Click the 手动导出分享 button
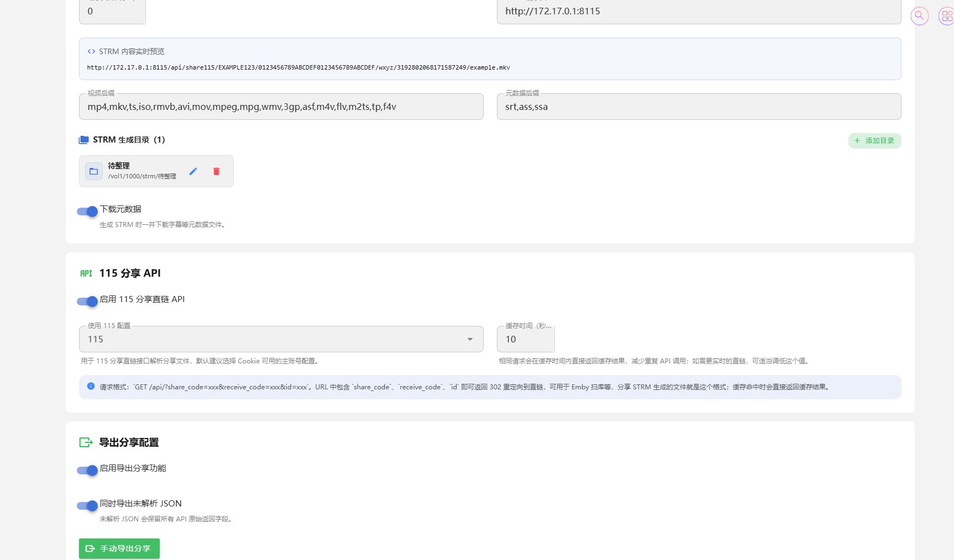Viewport: 954px width, 560px height. tap(119, 548)
